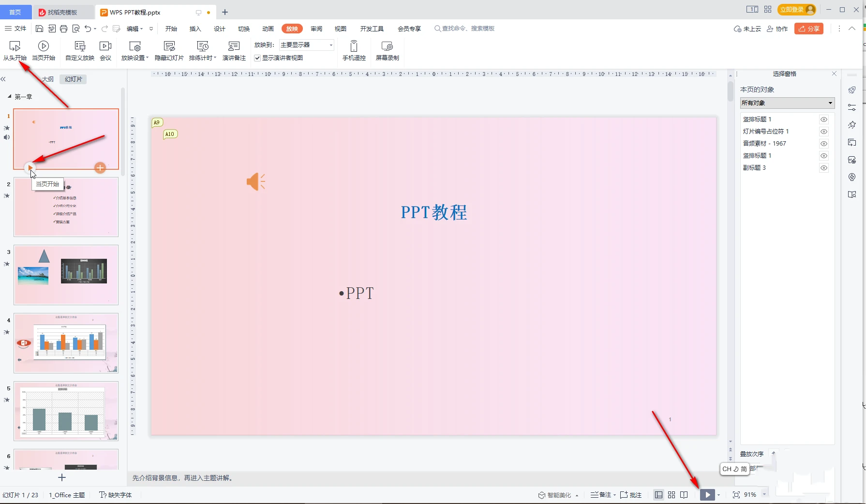The image size is (866, 504).
Task: Click the status bar slideshow play button
Action: [707, 495]
